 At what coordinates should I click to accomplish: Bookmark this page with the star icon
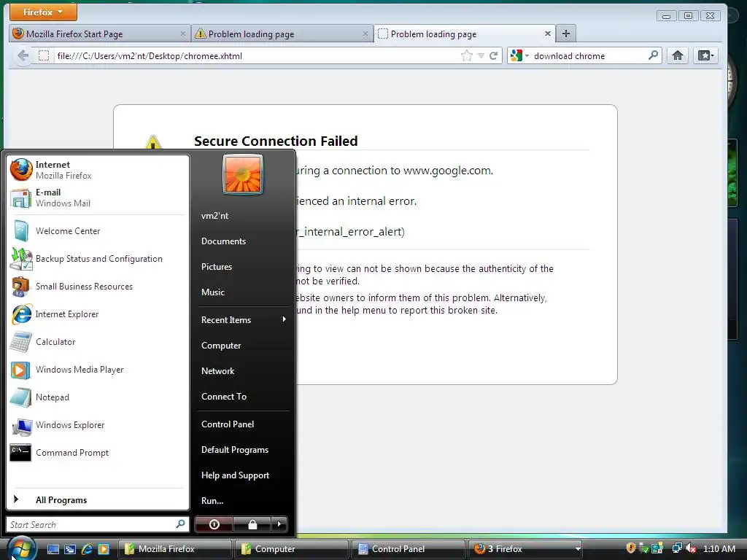[467, 55]
